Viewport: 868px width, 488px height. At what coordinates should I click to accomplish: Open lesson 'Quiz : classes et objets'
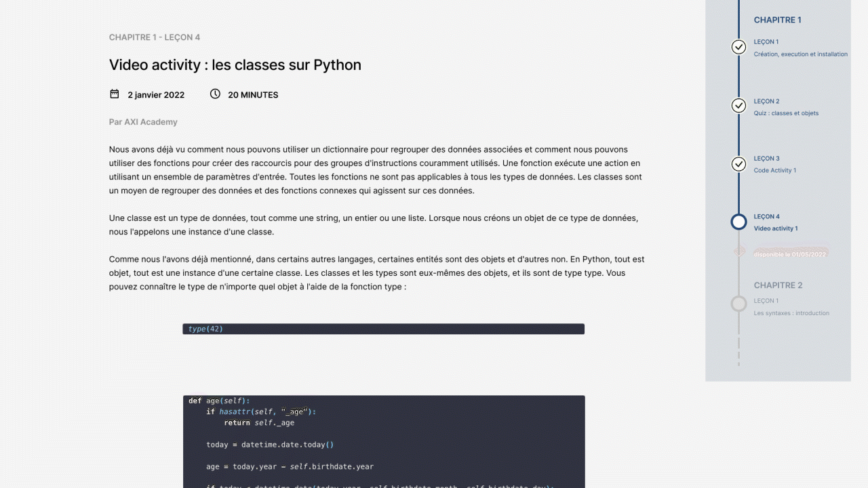786,113
